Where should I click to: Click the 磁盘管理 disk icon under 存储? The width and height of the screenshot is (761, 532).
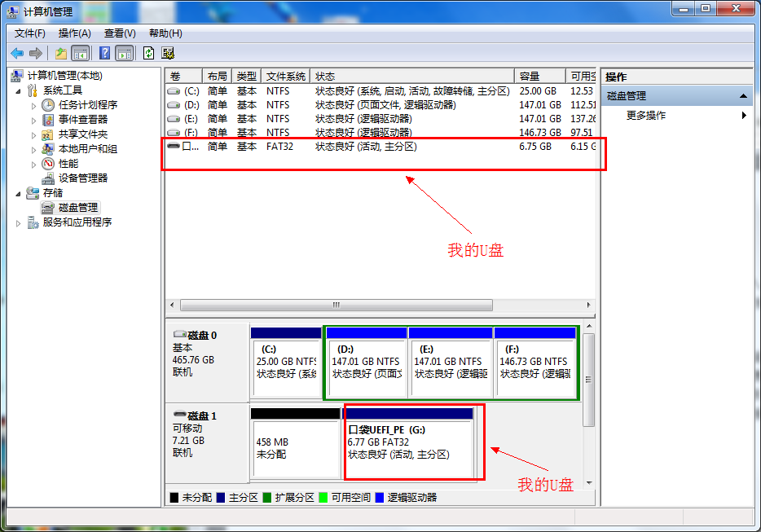click(x=46, y=207)
